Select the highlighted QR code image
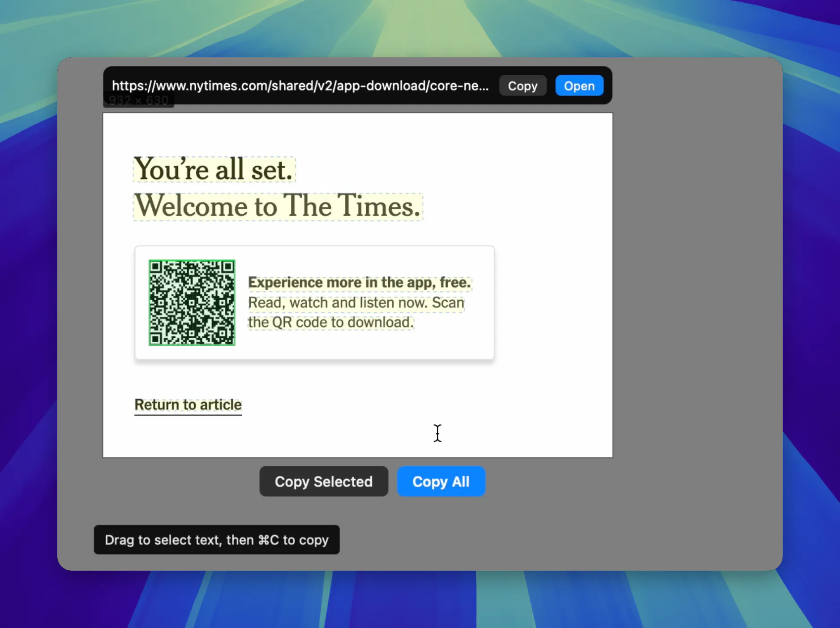Screen dimensions: 840x628 click(192, 302)
